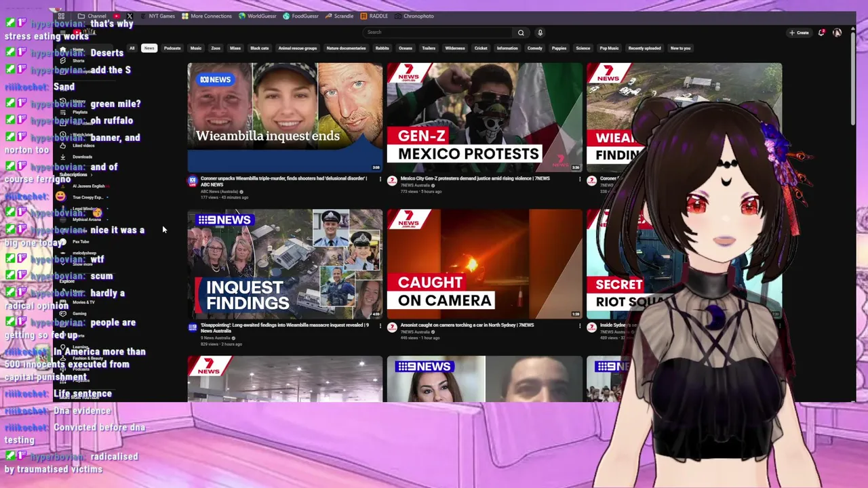Select the Pop Music filter chip
Viewport: 868px width, 488px height.
[x=609, y=48]
